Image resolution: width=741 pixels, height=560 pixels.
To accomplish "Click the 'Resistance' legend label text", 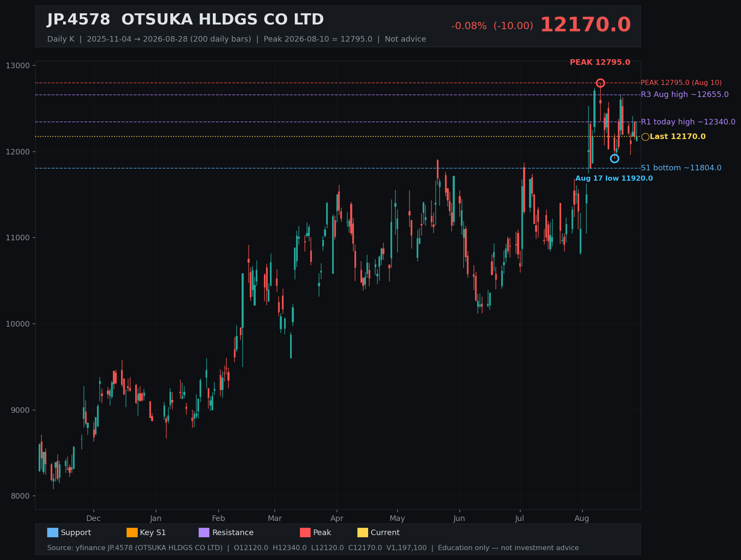I will 233,533.
